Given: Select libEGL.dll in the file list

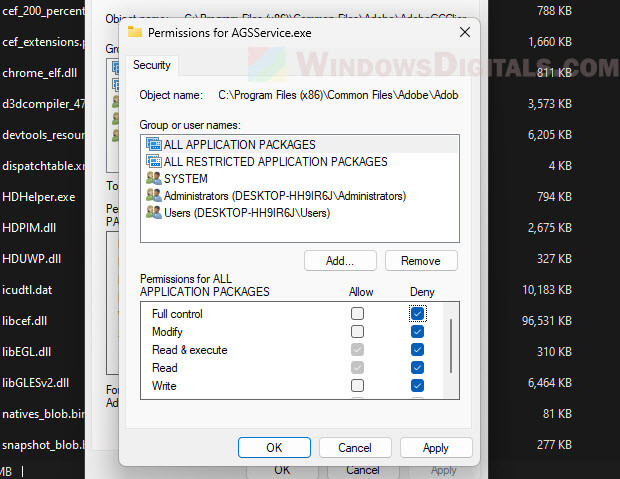Looking at the screenshot, I should tap(26, 352).
